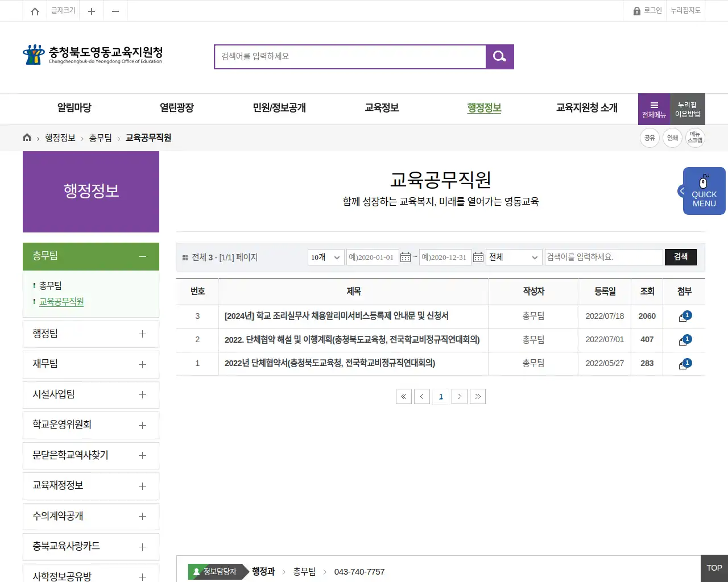Go to first page with double-left arrow
728x582 pixels.
404,397
